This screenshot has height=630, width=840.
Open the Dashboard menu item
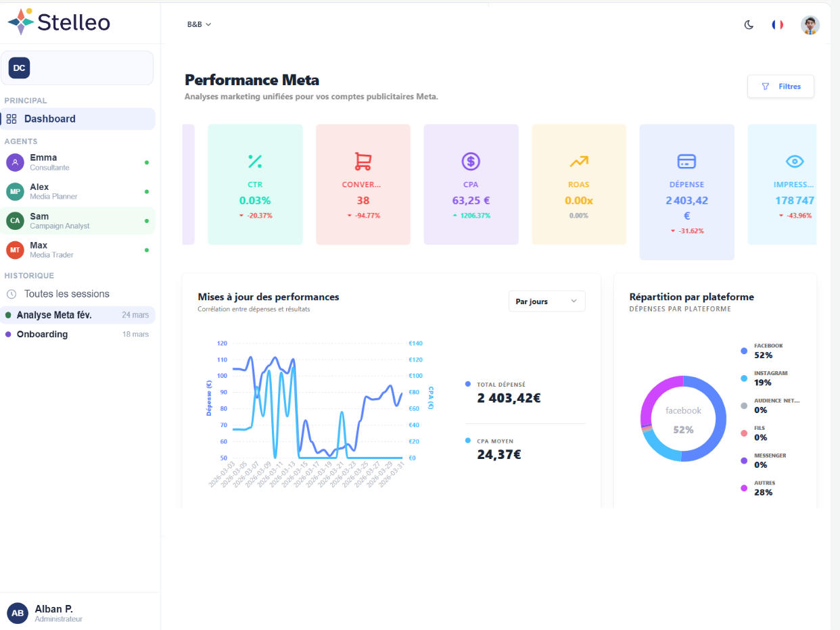point(78,119)
